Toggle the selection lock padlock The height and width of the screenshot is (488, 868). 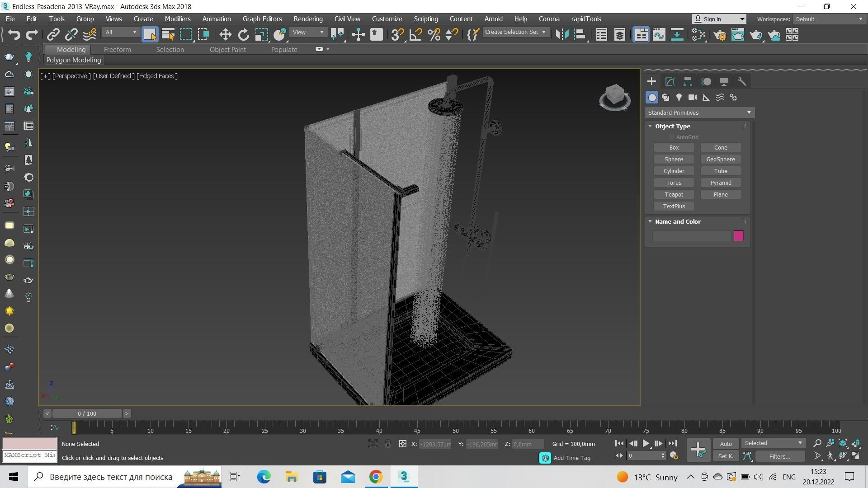pos(388,444)
